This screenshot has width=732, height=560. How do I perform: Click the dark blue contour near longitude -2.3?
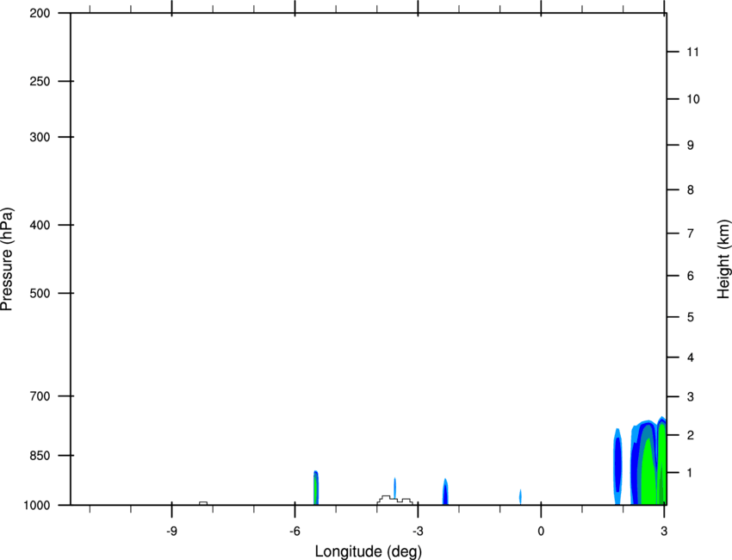445,492
